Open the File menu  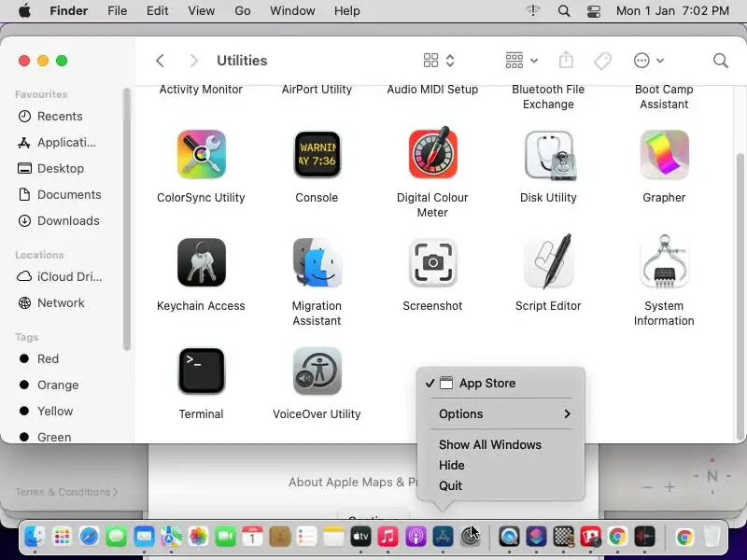(118, 10)
